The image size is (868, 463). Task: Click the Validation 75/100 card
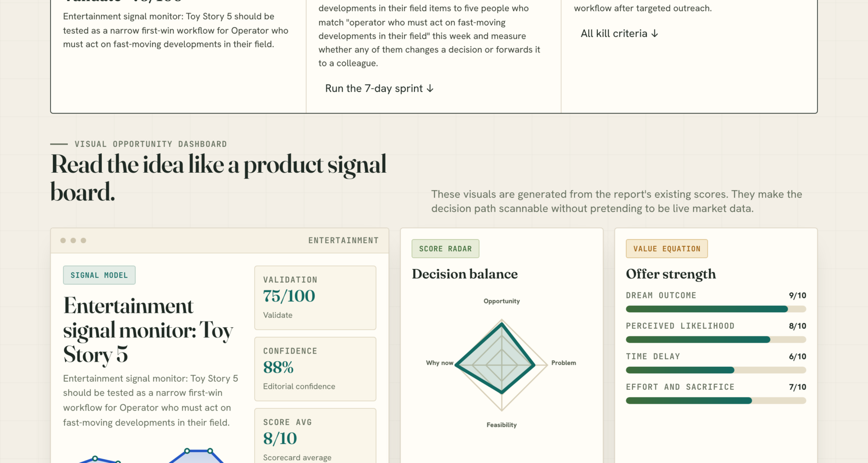(315, 298)
